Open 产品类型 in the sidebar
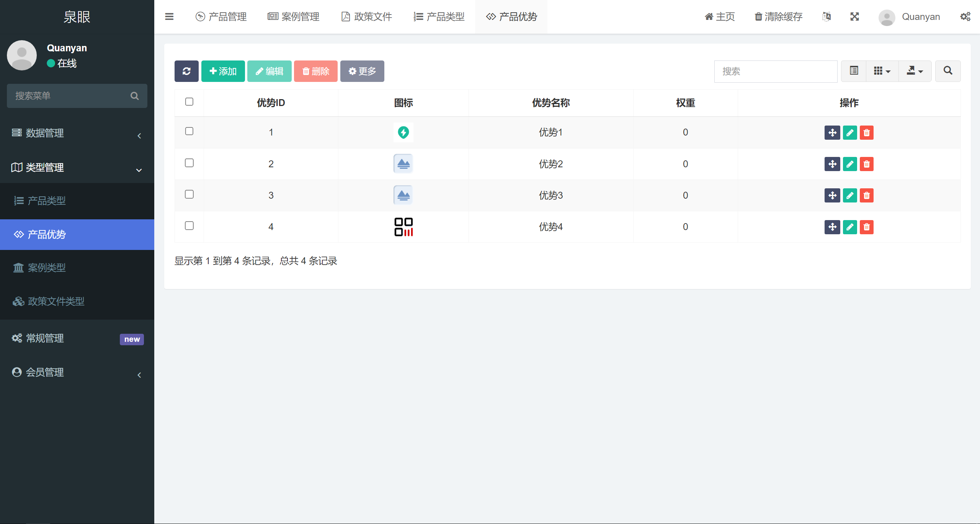This screenshot has width=980, height=524. [x=77, y=201]
